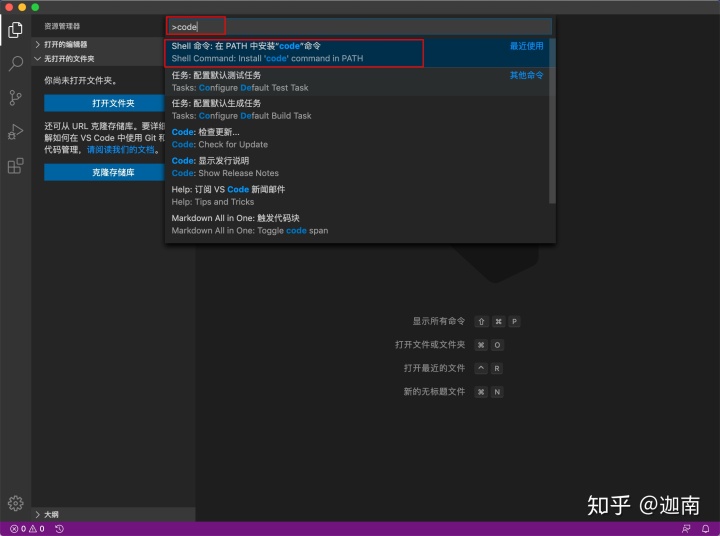
Task: Click the 资源管理器 panel title
Action: 62,26
